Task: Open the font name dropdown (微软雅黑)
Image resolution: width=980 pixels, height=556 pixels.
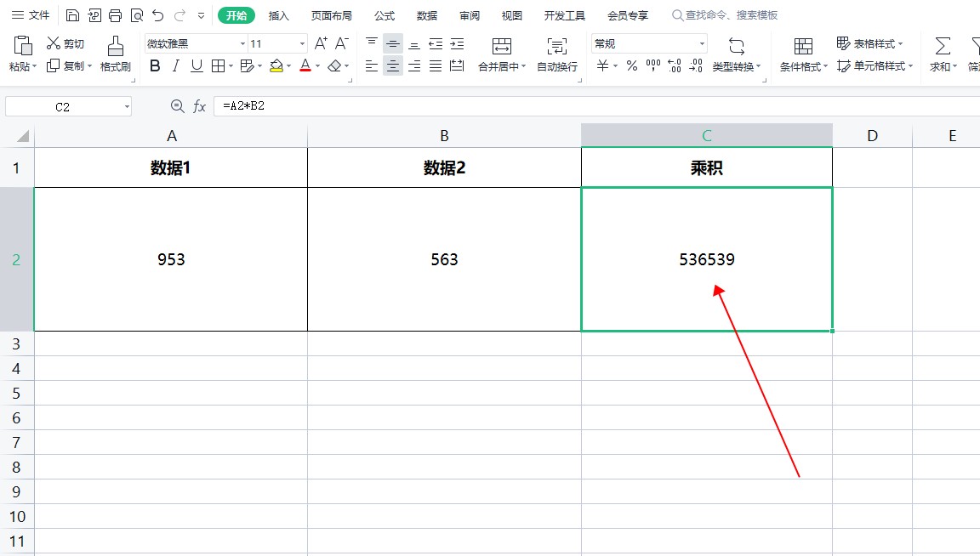Action: click(242, 43)
